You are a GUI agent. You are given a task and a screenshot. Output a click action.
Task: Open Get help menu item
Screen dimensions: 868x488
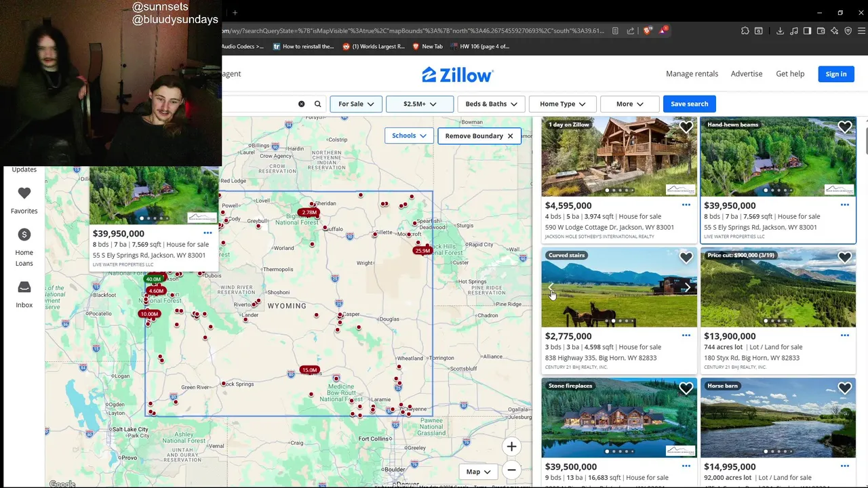(x=790, y=74)
